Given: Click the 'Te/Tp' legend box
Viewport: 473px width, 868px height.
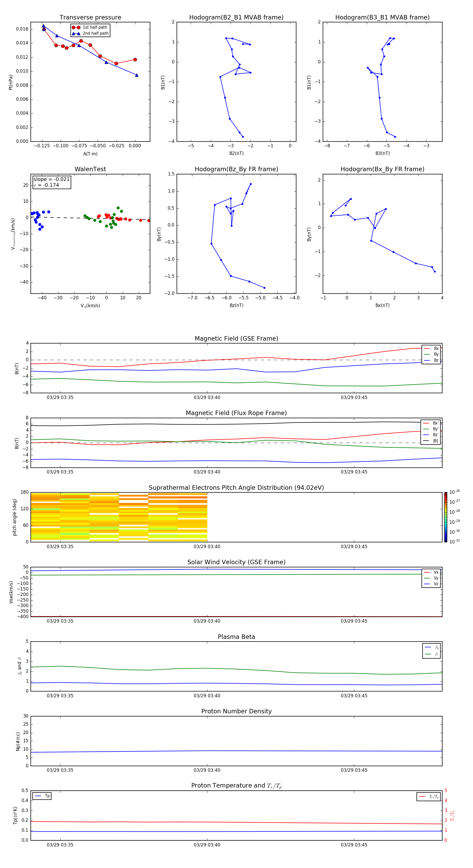Looking at the screenshot, I should coord(429,796).
